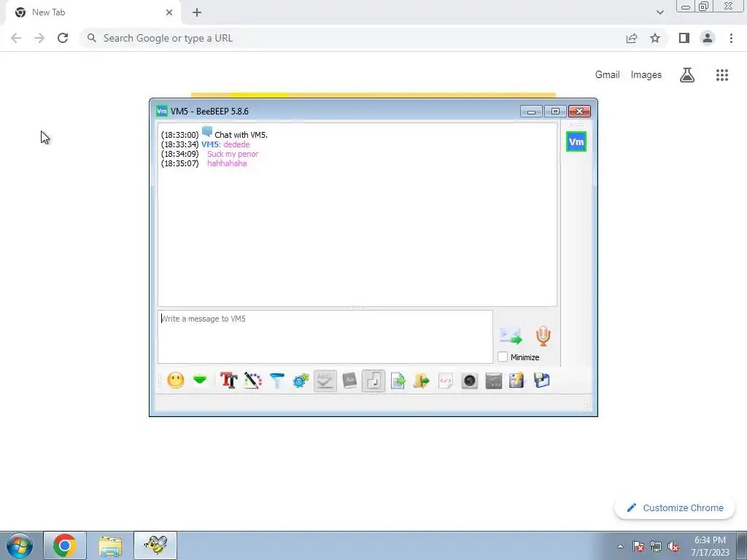Click Customize Chrome button
The width and height of the screenshot is (747, 560).
click(675, 507)
